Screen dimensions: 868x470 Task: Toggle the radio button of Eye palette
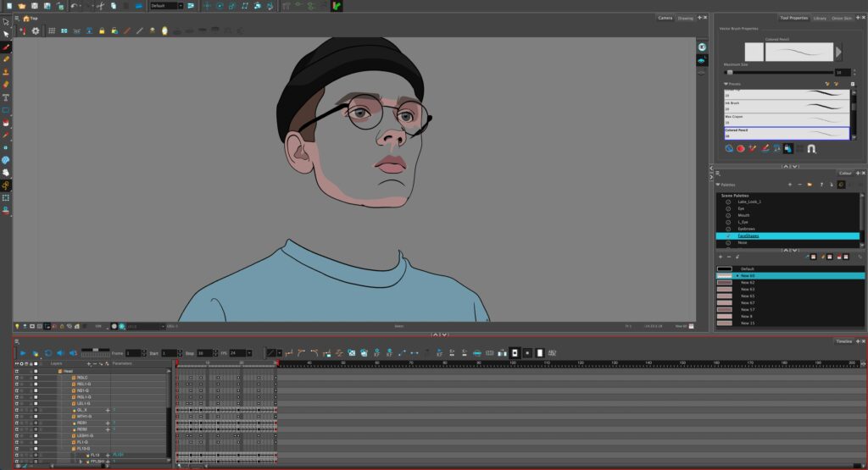728,208
